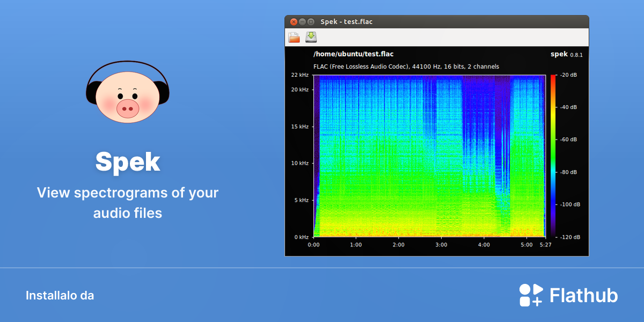
Task: Click the -40 dB scale label
Action: (x=568, y=107)
